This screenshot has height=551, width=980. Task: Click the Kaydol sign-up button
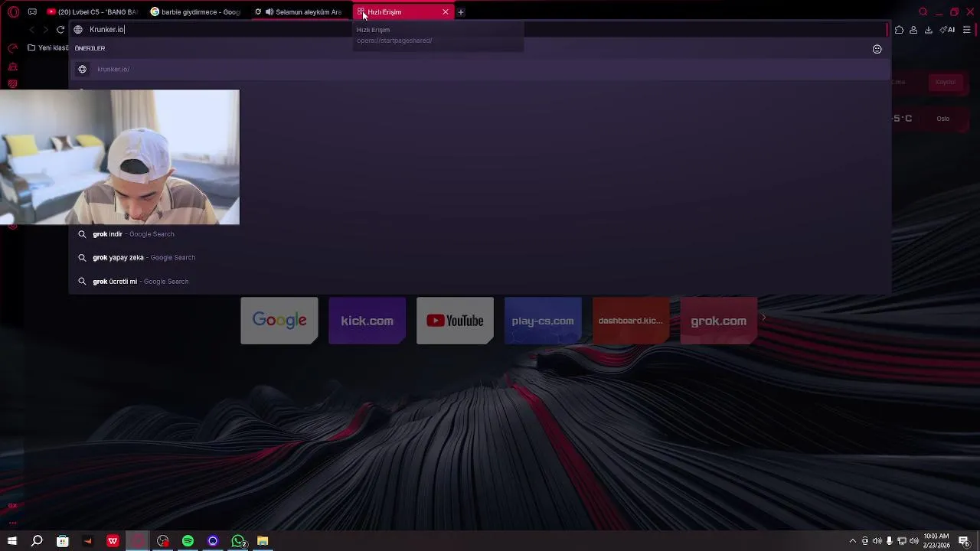(946, 82)
